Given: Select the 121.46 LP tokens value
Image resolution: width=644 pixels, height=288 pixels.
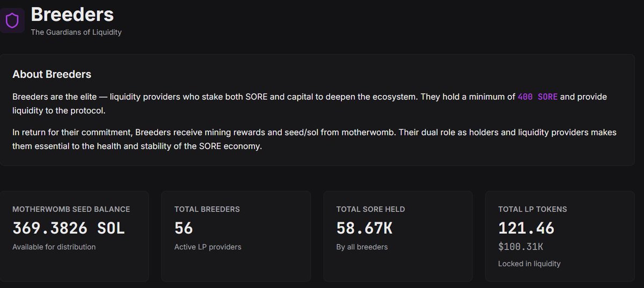Looking at the screenshot, I should [526, 228].
